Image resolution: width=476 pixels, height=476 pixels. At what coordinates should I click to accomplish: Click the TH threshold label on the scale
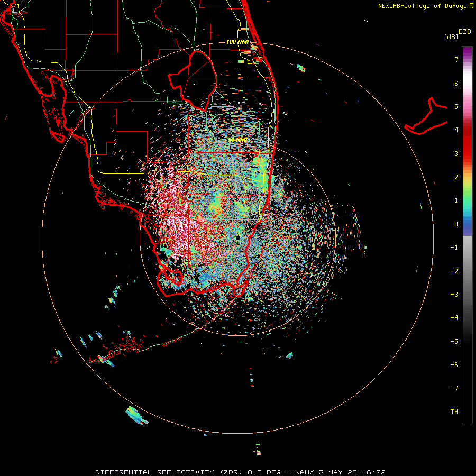pos(454,412)
